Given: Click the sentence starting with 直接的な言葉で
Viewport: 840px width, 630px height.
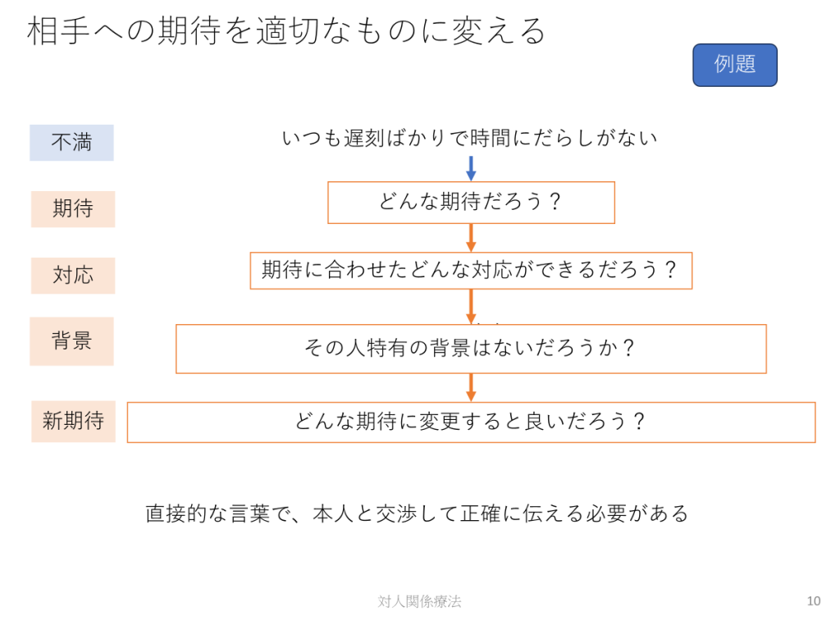Looking at the screenshot, I should [418, 514].
